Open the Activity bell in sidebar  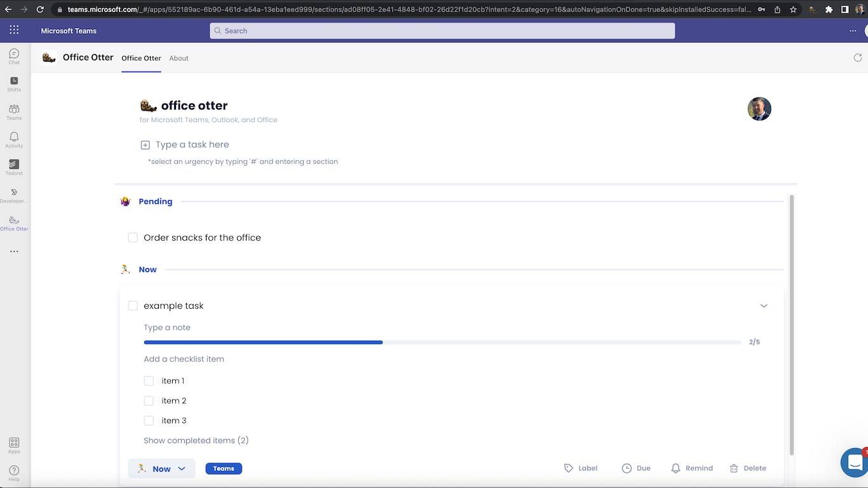pos(14,140)
